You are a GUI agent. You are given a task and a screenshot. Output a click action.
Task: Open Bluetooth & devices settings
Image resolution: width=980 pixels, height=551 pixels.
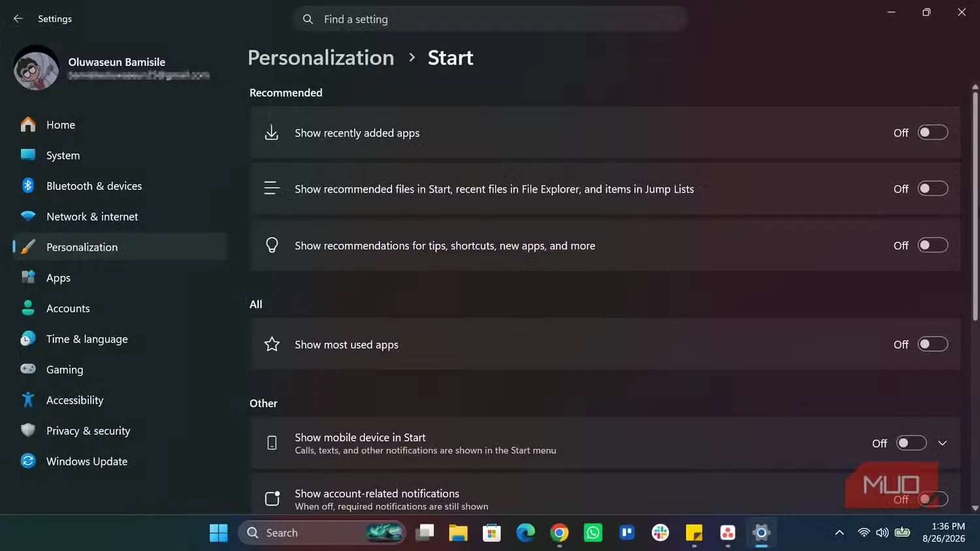point(120,185)
